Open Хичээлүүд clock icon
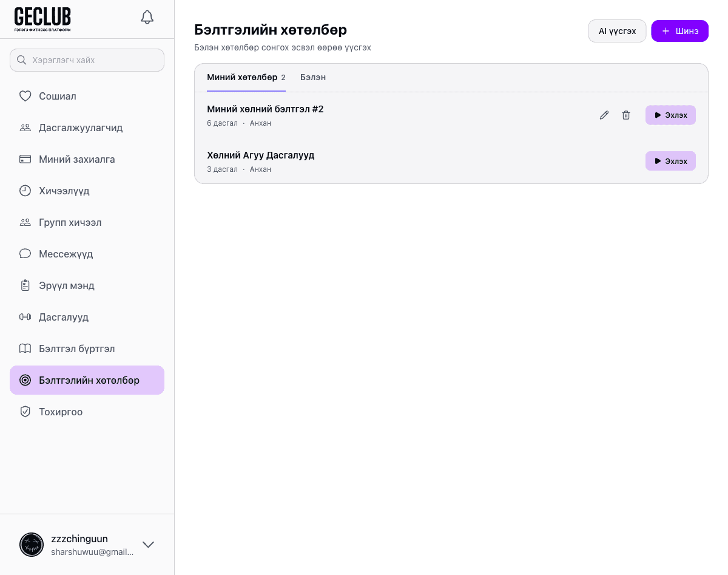This screenshot has height=575, width=728. tap(25, 191)
